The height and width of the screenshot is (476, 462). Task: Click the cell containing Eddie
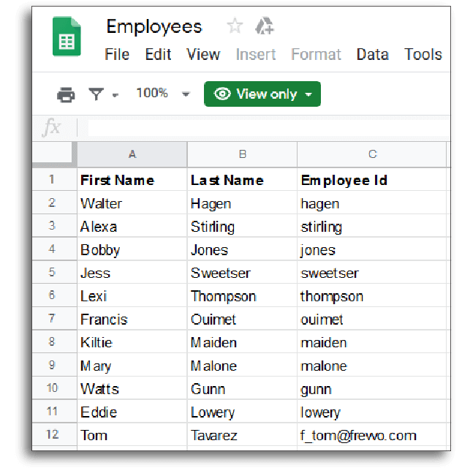coord(132,412)
